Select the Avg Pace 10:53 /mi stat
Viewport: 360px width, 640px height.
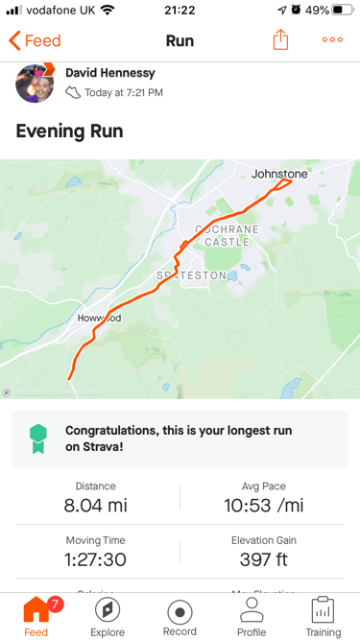264,498
